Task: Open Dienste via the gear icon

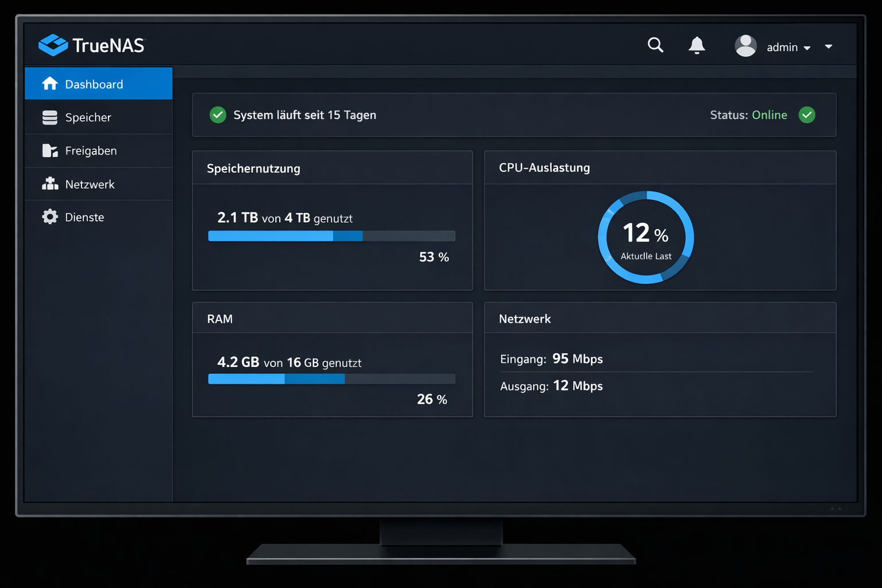Action: [x=49, y=216]
